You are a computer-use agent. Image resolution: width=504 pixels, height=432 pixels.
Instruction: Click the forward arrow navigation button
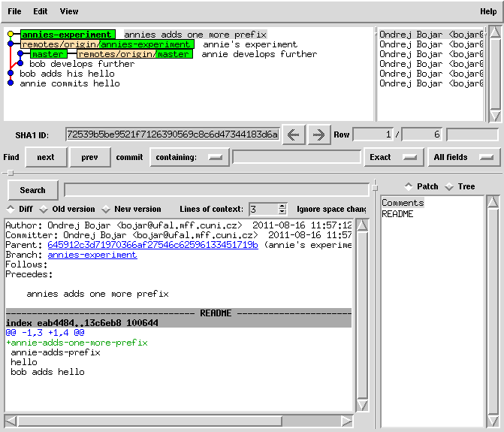(x=319, y=134)
